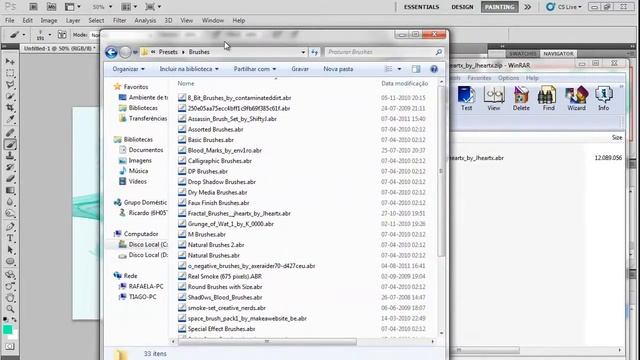Select the Pen tool

pyautogui.click(x=10, y=227)
